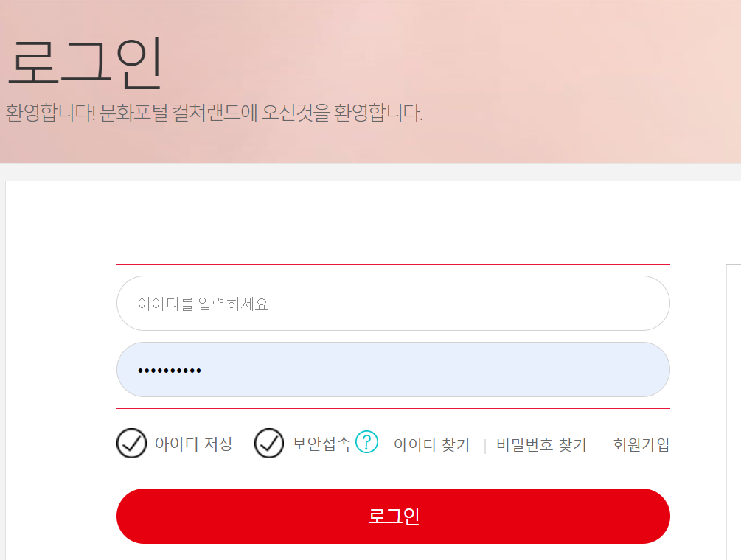Click the password dots inside the blue field

coord(169,371)
